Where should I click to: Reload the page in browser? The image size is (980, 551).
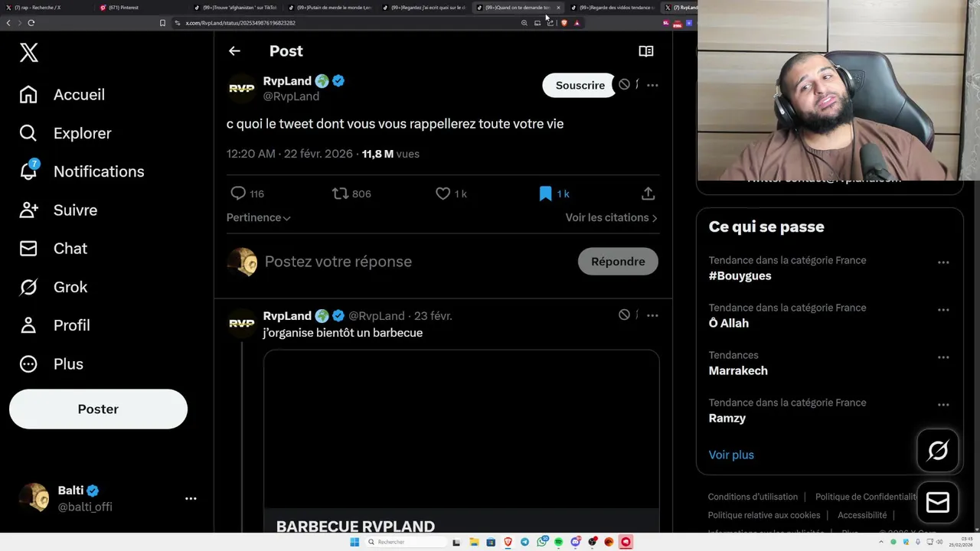31,23
